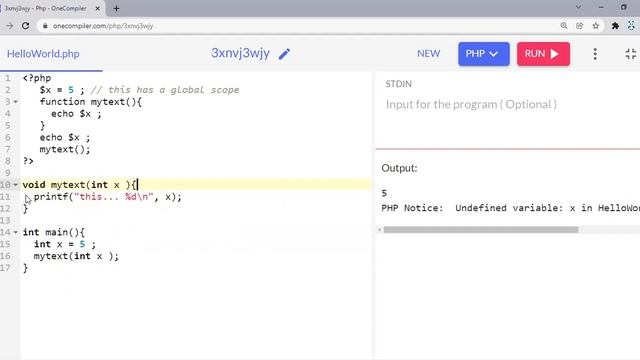The width and height of the screenshot is (640, 360).
Task: Close the OneCompiler browser tab
Action: (98, 8)
